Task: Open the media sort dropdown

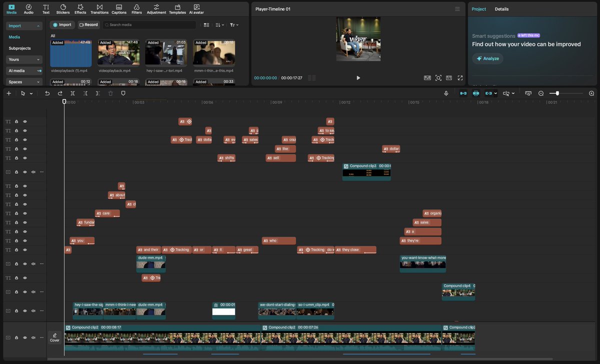Action: [220, 24]
